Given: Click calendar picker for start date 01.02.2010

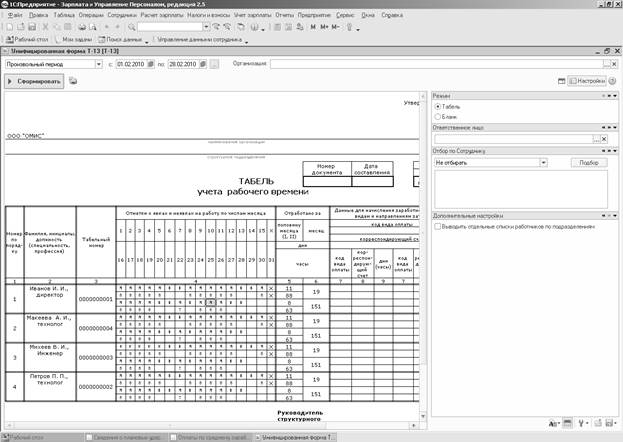Looking at the screenshot, I should pyautogui.click(x=151, y=64).
